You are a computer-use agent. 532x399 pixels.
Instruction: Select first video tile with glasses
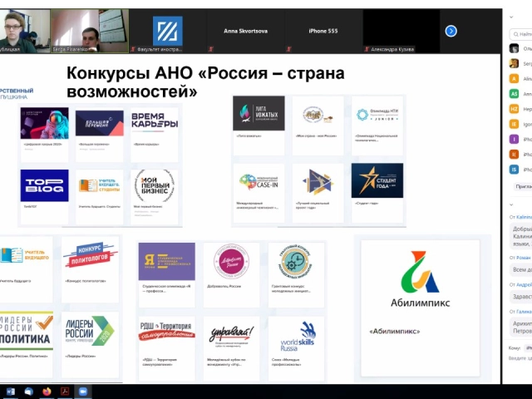(x=25, y=31)
